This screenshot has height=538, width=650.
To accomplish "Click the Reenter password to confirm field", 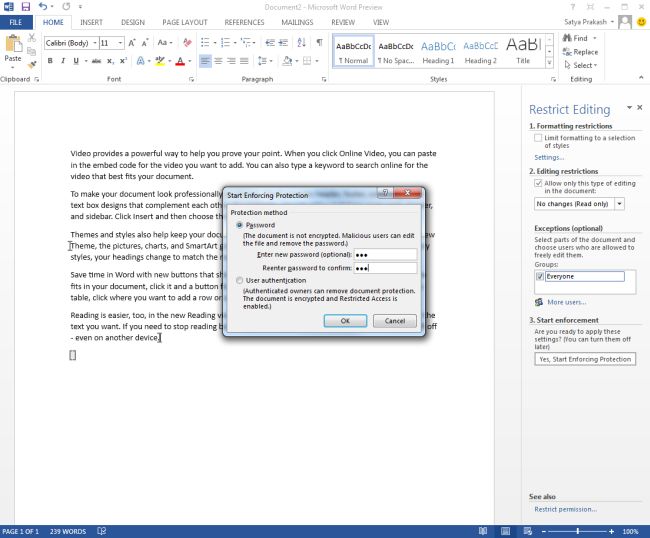I will 386,268.
